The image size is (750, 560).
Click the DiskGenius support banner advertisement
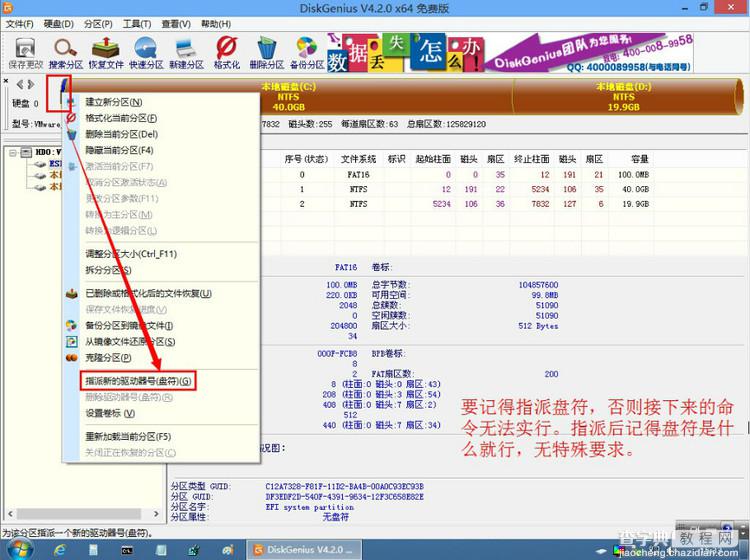[x=510, y=53]
